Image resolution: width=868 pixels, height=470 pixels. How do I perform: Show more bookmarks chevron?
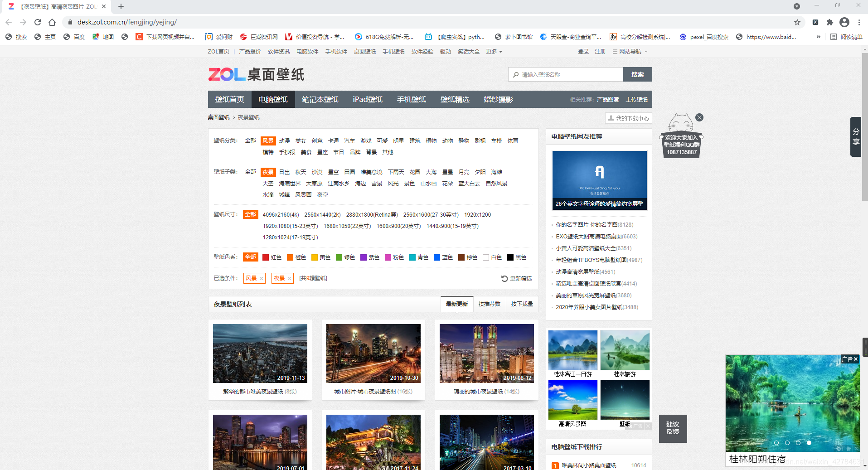[x=818, y=37]
